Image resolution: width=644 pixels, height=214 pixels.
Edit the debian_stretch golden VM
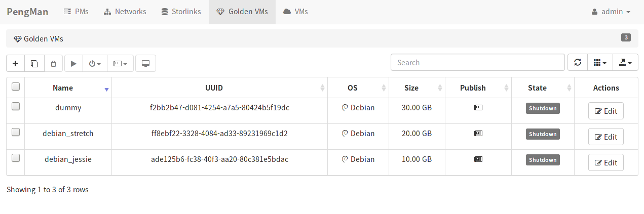[606, 137]
